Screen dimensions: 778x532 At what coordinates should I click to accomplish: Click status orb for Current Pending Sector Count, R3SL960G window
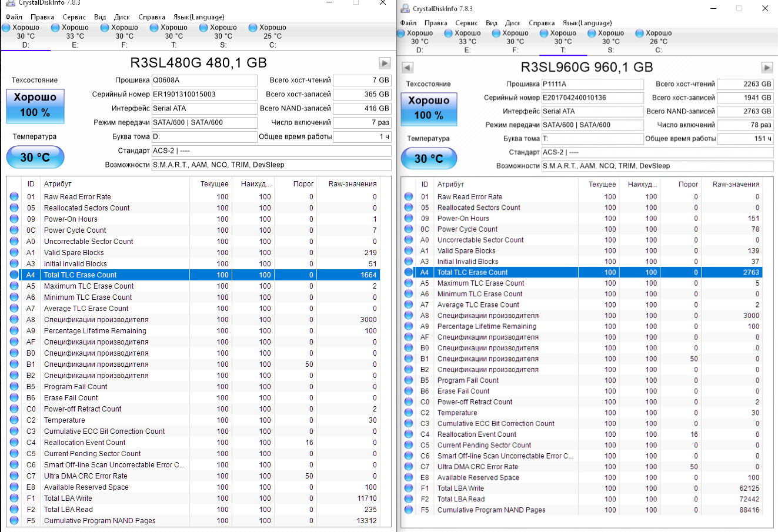point(409,446)
